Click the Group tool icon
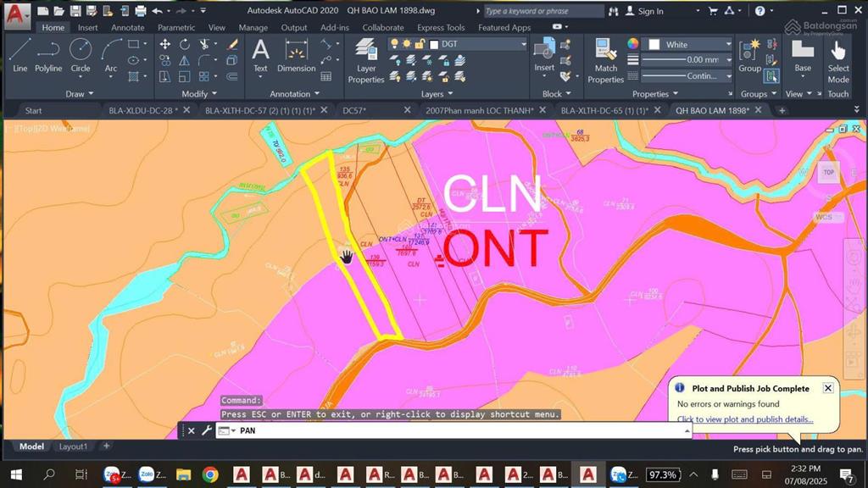 pyautogui.click(x=749, y=55)
